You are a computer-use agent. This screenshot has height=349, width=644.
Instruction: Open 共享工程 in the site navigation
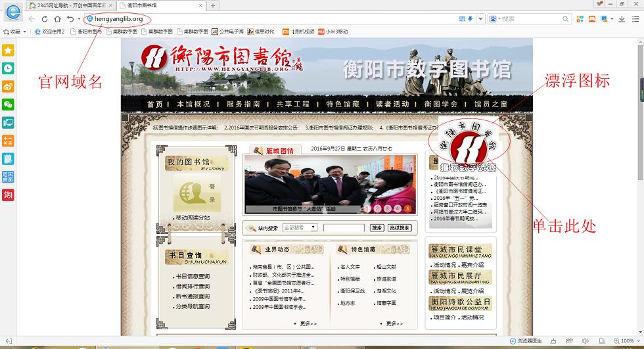[293, 105]
